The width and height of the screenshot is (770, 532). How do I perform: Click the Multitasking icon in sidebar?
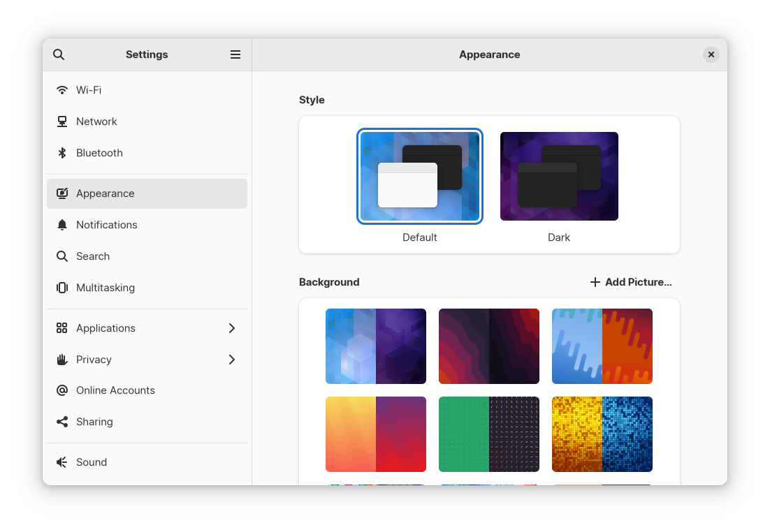pyautogui.click(x=62, y=288)
